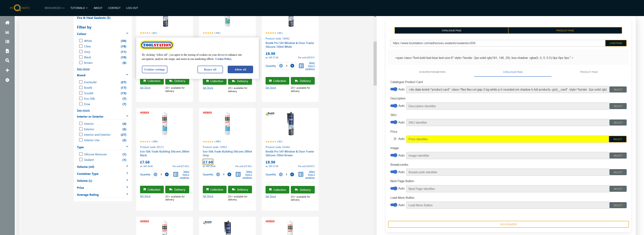
Task: Click See more under Colour filters
Action: 83,69
